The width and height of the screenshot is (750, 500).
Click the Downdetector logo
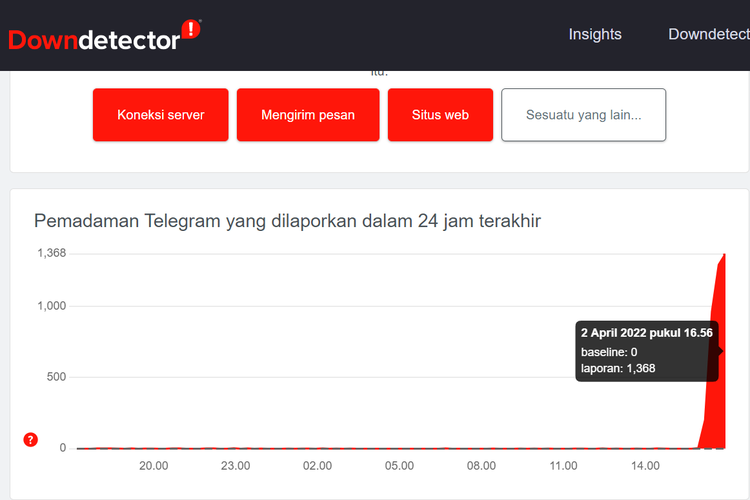point(95,38)
